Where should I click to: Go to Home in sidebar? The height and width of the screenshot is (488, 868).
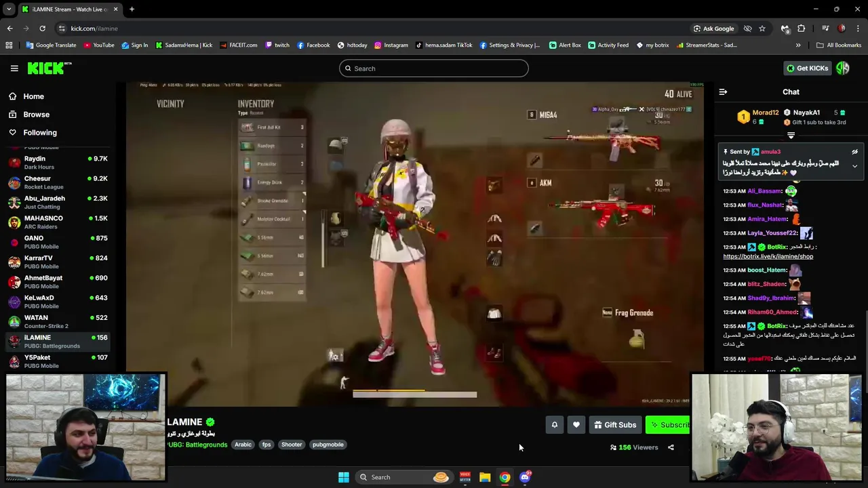[33, 96]
